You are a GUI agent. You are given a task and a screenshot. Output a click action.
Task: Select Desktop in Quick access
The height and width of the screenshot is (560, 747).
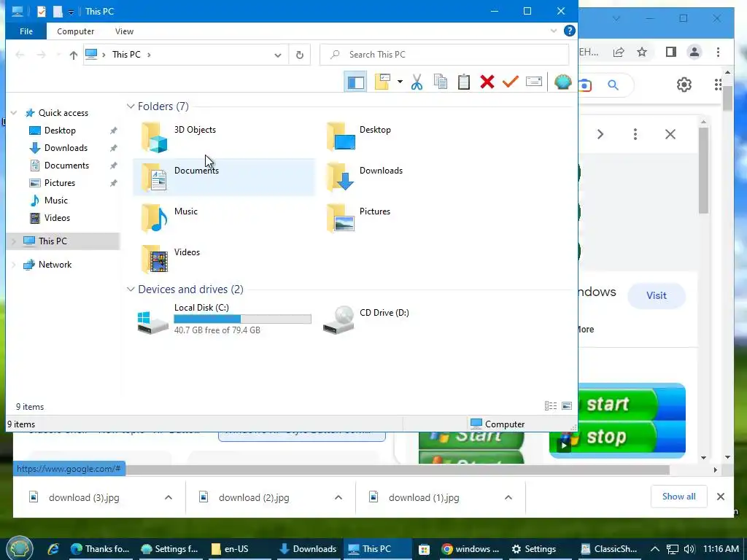click(60, 131)
